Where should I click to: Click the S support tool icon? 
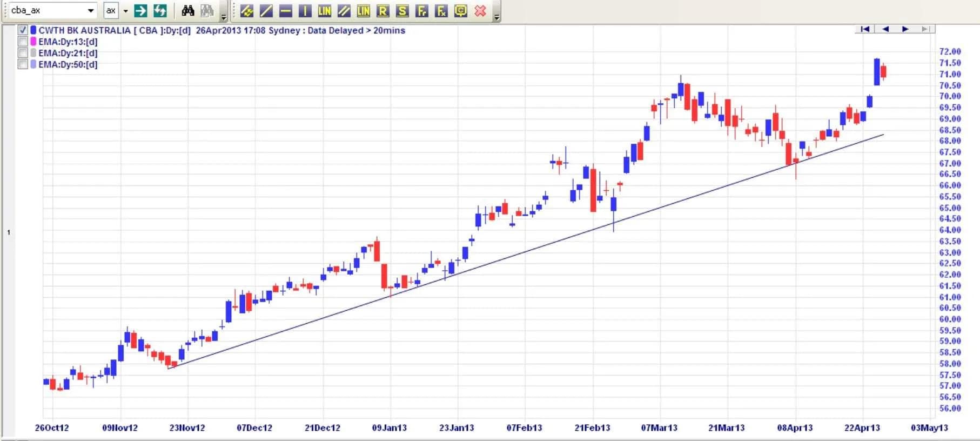(402, 11)
